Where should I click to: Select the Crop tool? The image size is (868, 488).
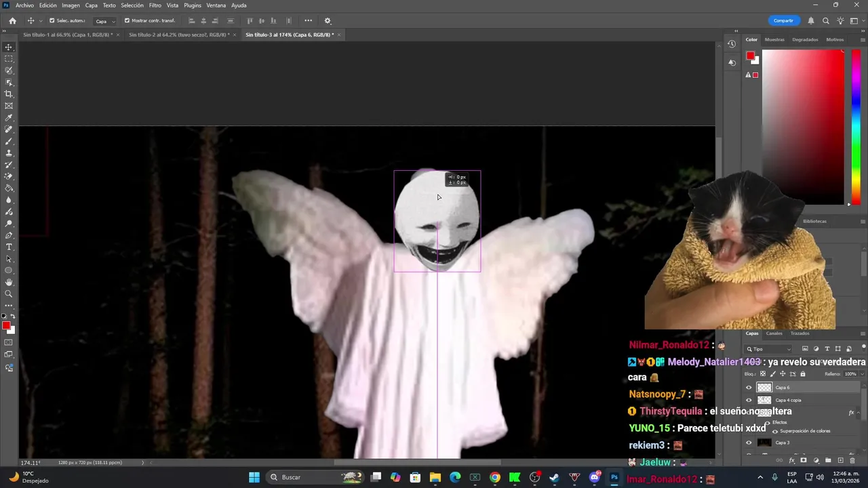pyautogui.click(x=9, y=94)
